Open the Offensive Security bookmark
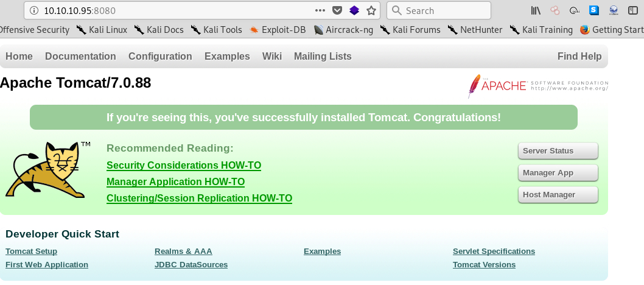Screen dimensions: 644x285 point(35,30)
